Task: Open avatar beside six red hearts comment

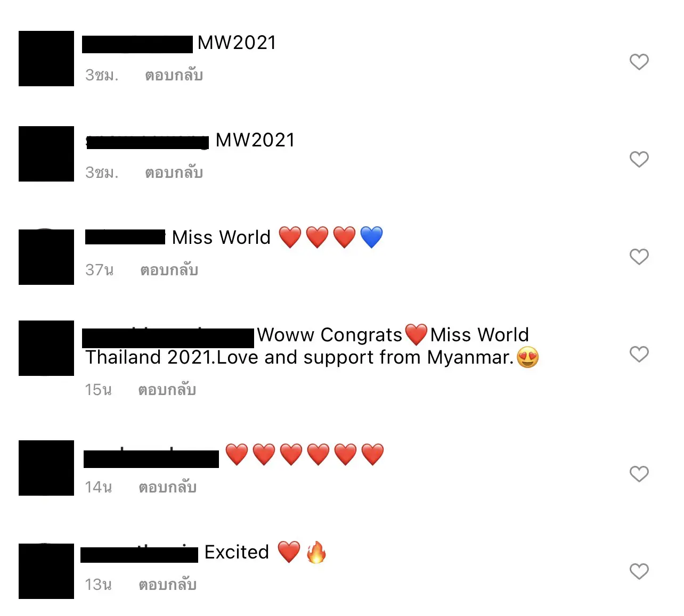Action: tap(46, 468)
